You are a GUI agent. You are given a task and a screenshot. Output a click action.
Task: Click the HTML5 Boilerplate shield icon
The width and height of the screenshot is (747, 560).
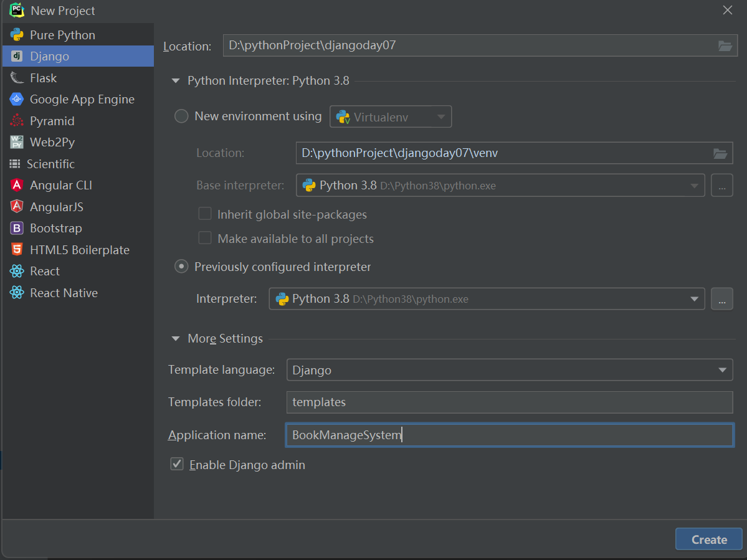coord(17,250)
